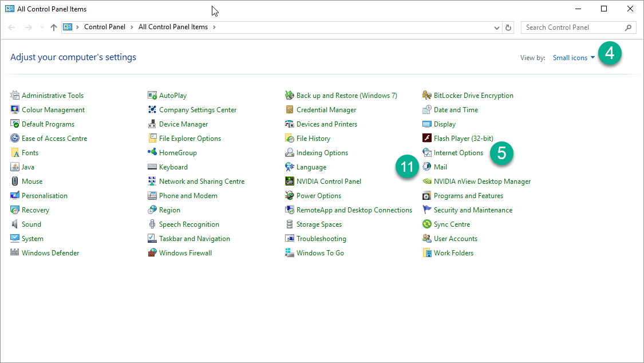Open the Troubleshooting link
644x363 pixels.
(321, 239)
